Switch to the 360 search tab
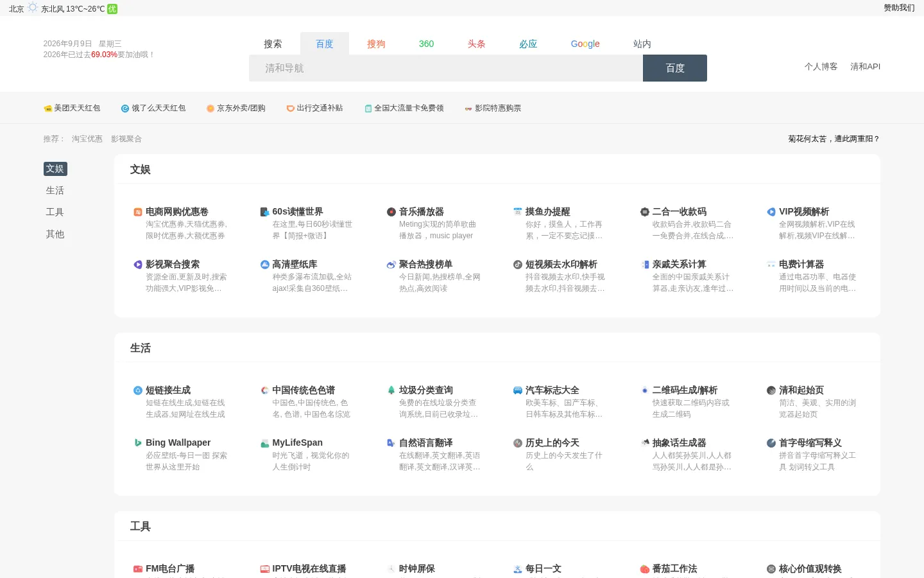 tap(426, 44)
